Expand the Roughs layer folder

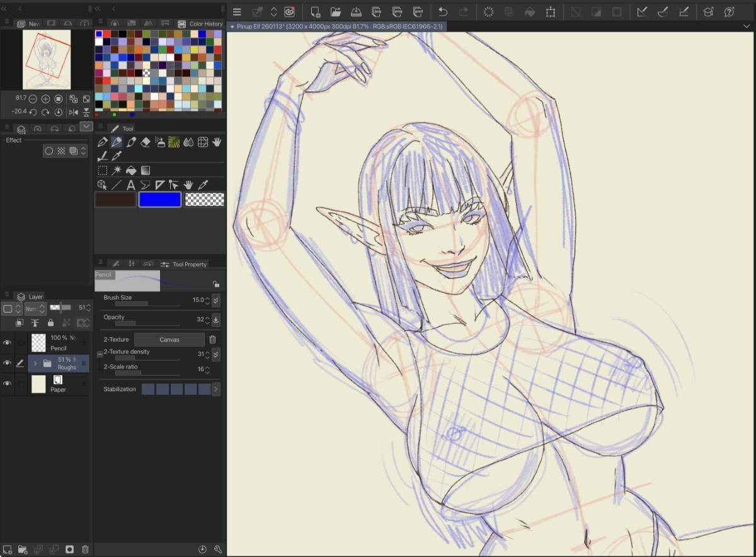click(35, 364)
